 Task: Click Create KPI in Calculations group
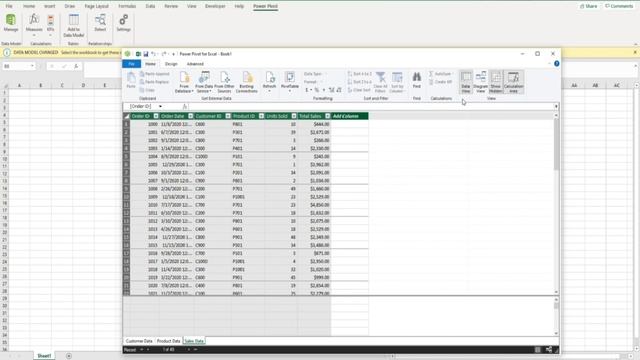click(x=440, y=82)
